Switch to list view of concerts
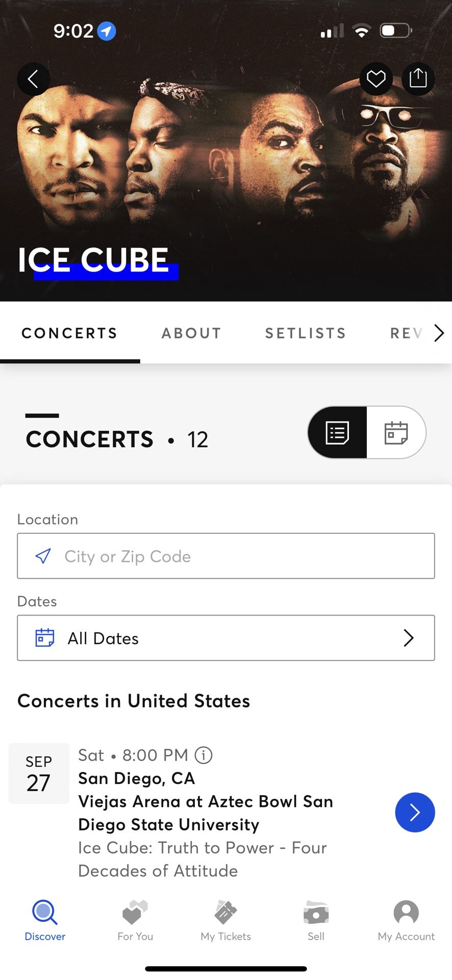 [x=337, y=433]
